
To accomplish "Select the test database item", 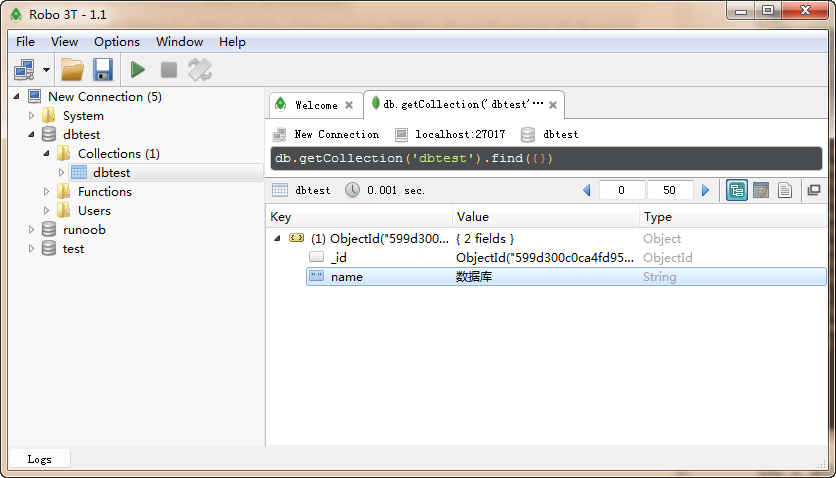I will [x=73, y=249].
